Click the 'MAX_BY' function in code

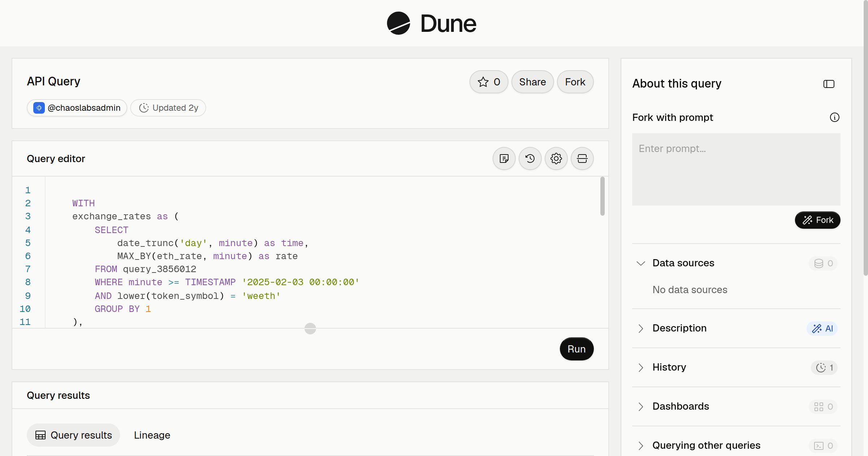point(134,256)
